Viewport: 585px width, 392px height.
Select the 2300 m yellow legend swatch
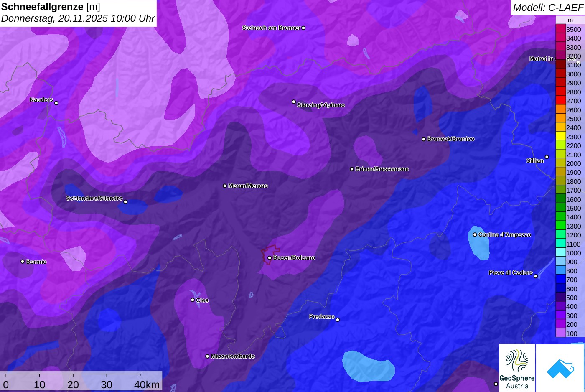click(561, 136)
